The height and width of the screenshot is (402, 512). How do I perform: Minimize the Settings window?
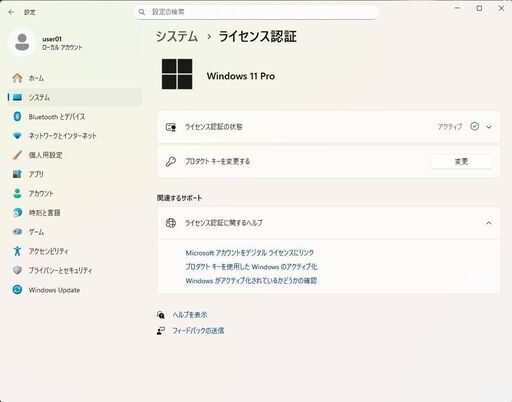(457, 8)
